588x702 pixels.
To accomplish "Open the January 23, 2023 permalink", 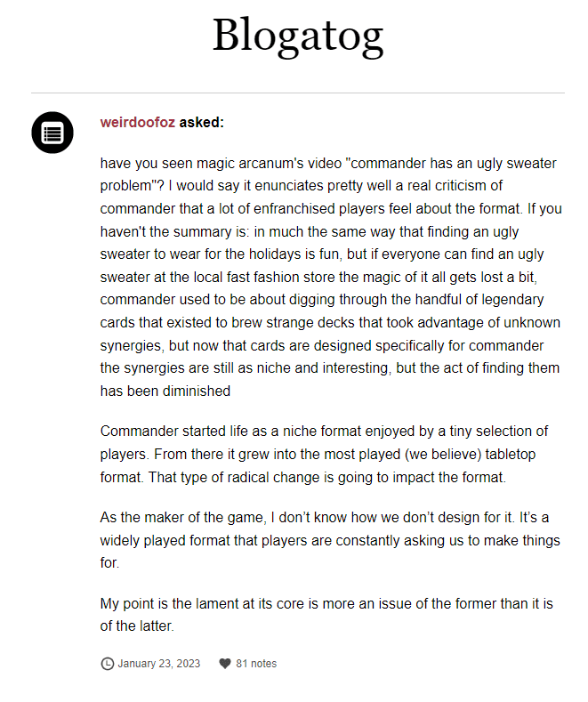I will click(x=158, y=663).
